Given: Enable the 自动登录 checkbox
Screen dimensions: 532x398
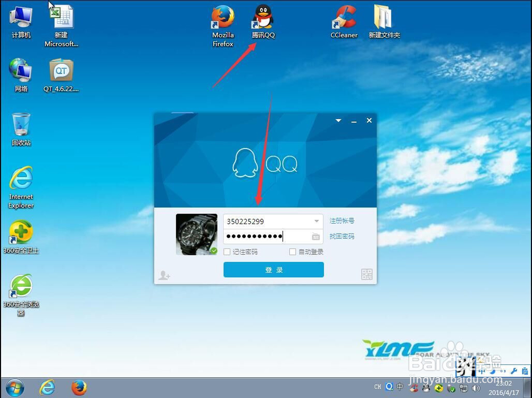Looking at the screenshot, I should (x=293, y=252).
